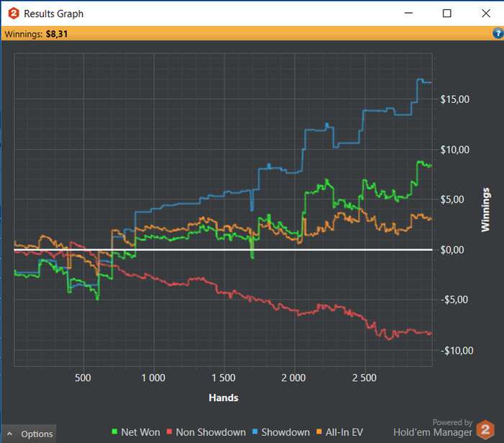Click the -$10,00 axis label

click(x=456, y=350)
